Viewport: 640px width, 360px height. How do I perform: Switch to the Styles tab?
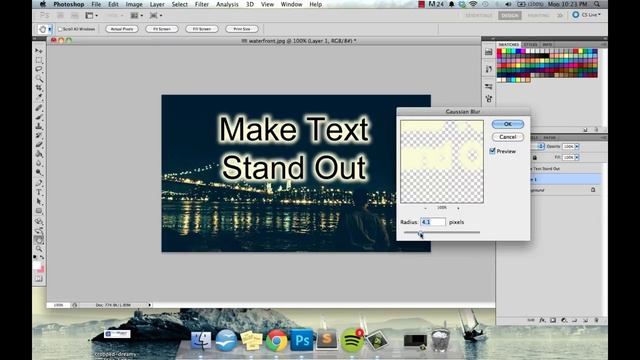(x=531, y=44)
